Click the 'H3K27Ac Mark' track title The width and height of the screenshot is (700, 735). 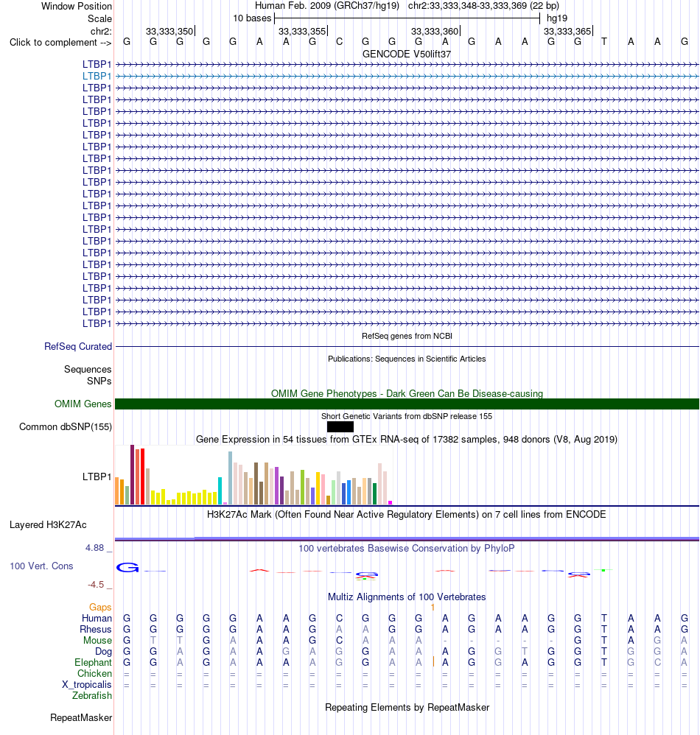click(407, 514)
